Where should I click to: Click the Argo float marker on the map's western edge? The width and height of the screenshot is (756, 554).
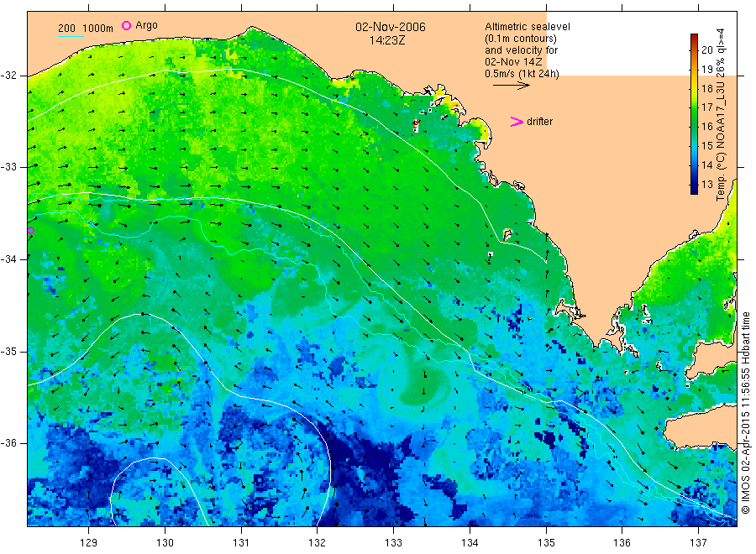pos(31,230)
